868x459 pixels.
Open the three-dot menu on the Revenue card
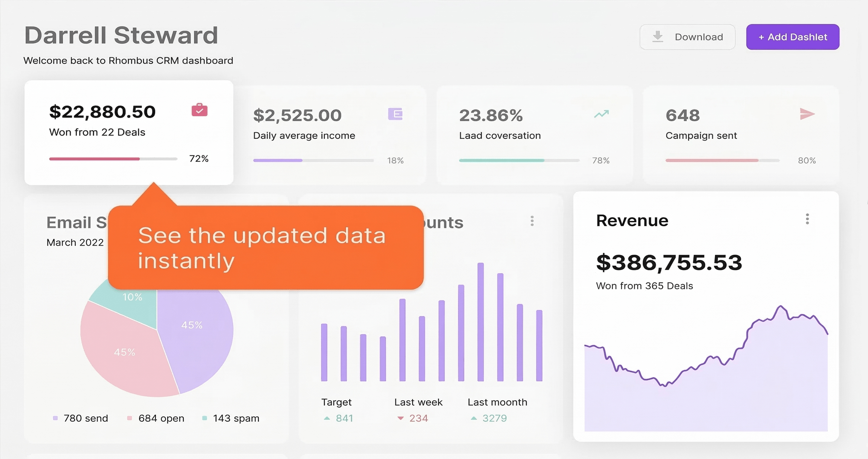tap(807, 219)
